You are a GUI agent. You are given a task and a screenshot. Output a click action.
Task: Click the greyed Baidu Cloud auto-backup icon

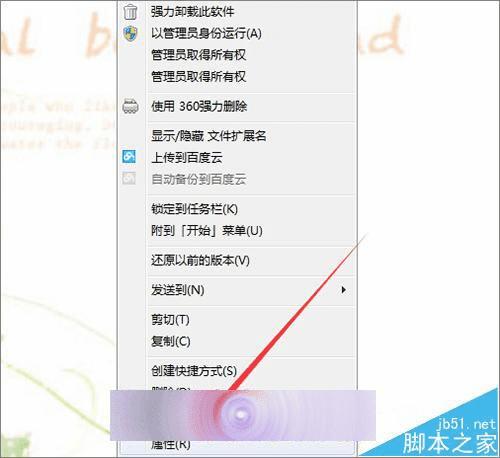coord(129,178)
